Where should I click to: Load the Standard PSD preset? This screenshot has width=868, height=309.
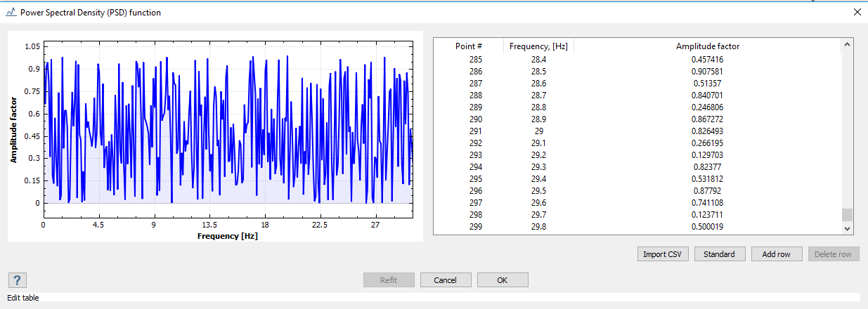coord(720,254)
